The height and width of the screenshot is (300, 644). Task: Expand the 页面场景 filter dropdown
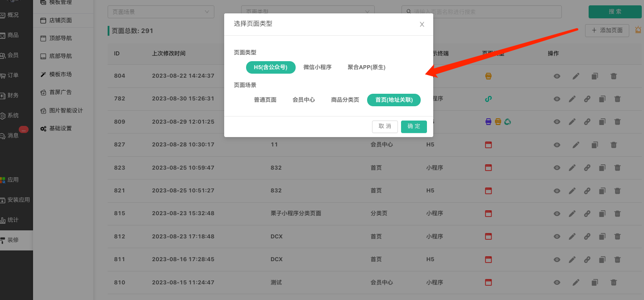click(161, 12)
